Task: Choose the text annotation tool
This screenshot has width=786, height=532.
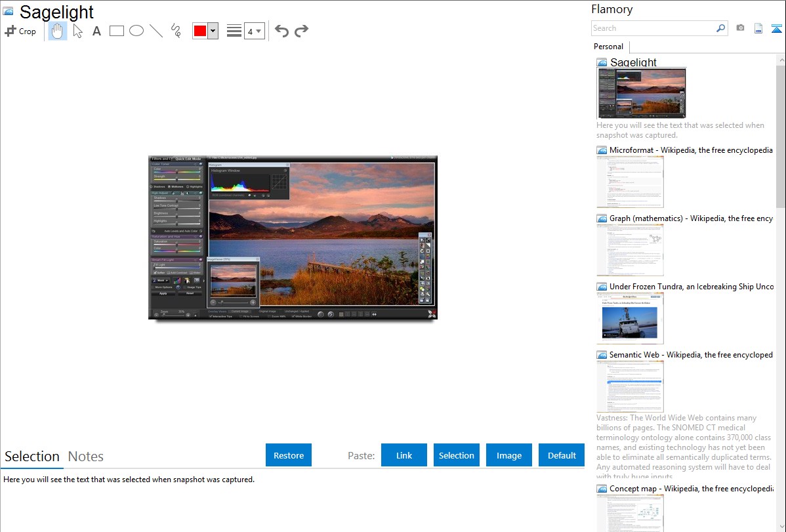Action: click(x=96, y=31)
